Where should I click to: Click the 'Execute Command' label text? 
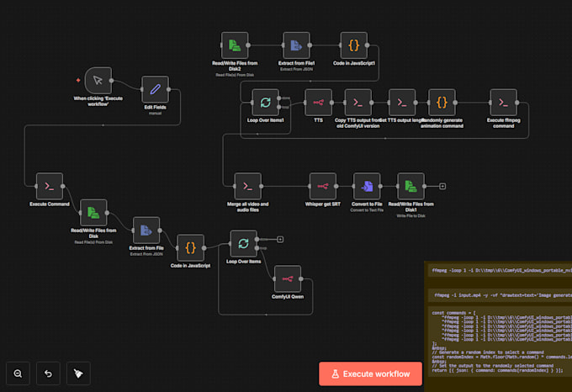click(x=50, y=204)
